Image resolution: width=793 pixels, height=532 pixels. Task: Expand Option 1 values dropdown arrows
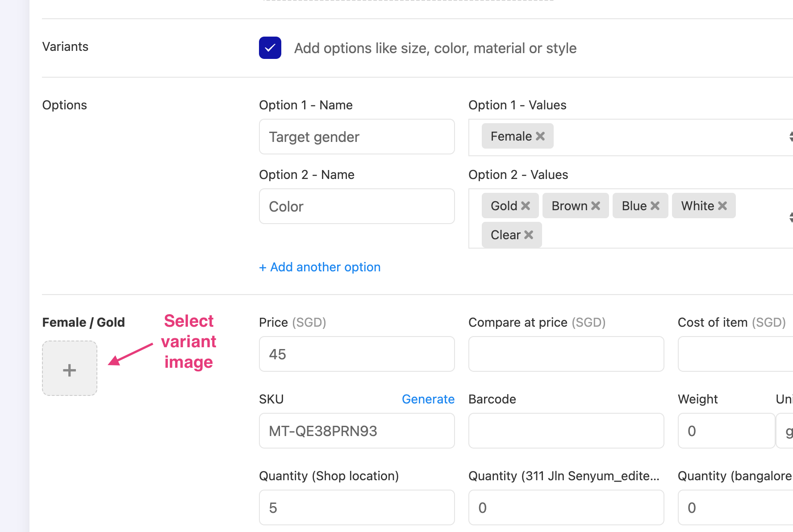point(790,137)
